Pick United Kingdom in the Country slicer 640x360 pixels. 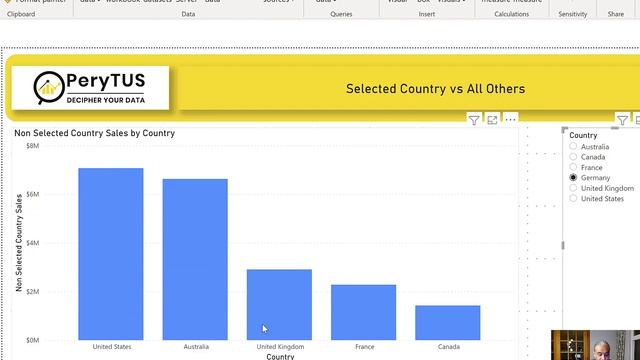click(x=573, y=188)
